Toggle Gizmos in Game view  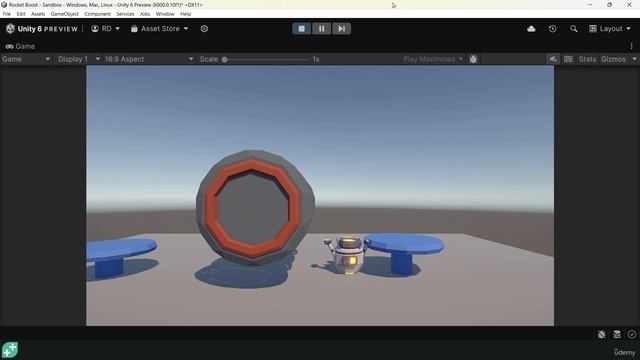(x=613, y=59)
